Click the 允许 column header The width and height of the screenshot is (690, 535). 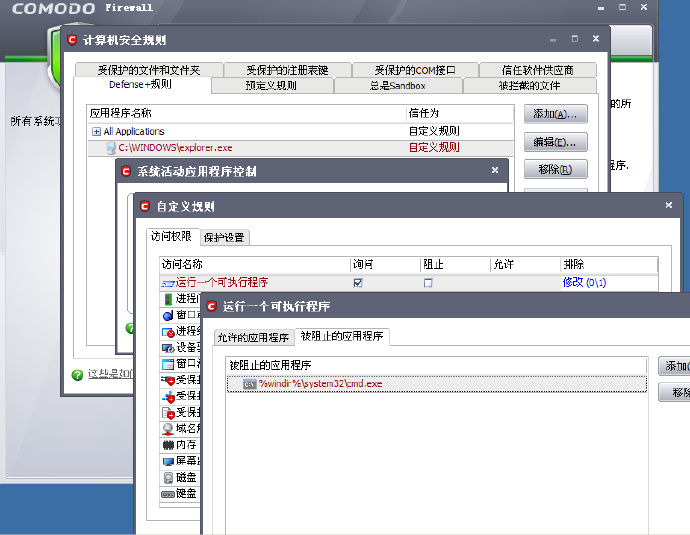coord(525,264)
